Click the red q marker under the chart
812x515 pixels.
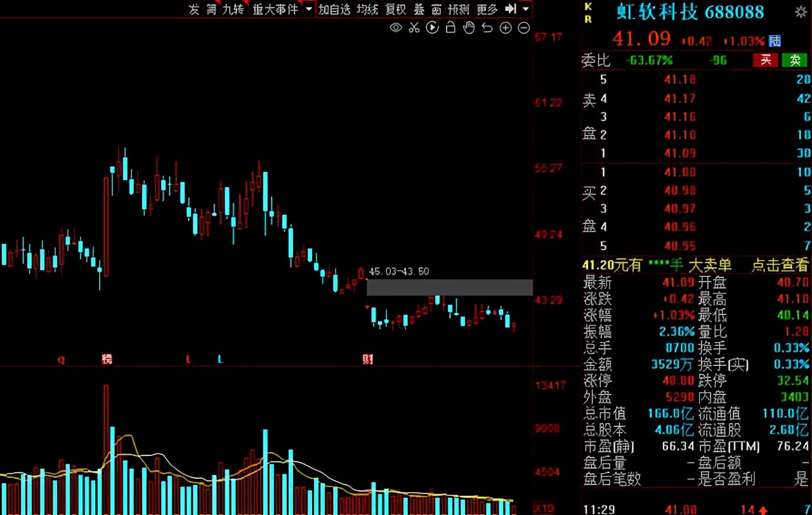[61, 360]
